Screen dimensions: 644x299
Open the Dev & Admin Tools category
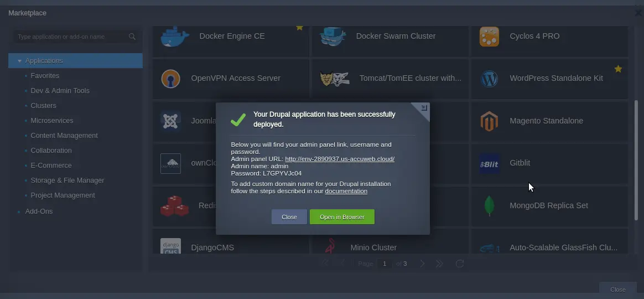60,90
